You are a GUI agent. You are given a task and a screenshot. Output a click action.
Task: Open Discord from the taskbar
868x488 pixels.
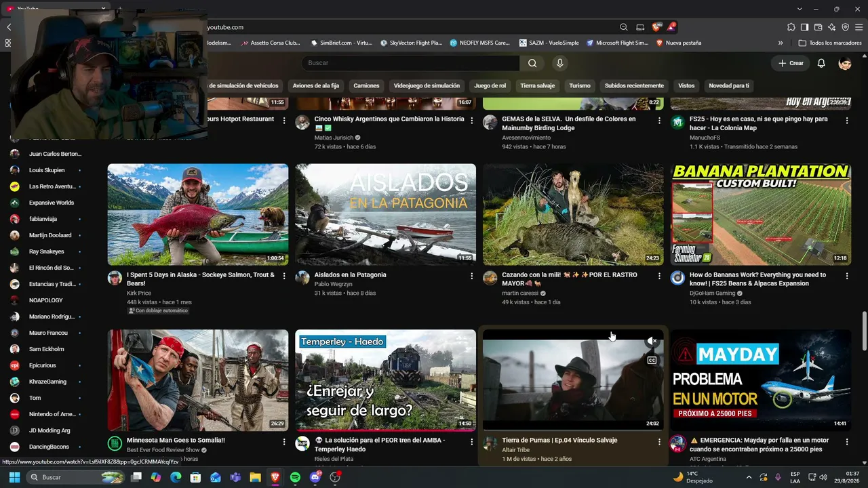(x=315, y=477)
